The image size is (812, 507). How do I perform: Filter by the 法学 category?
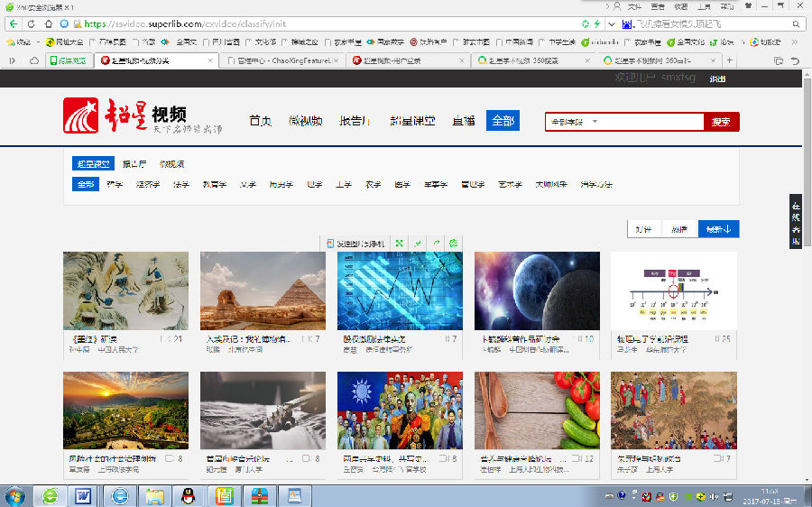pos(181,184)
